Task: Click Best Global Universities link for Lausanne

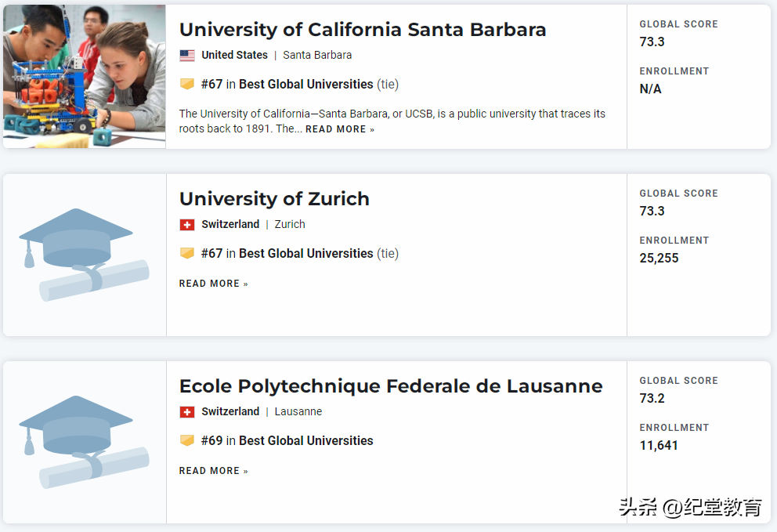Action: pyautogui.click(x=305, y=440)
